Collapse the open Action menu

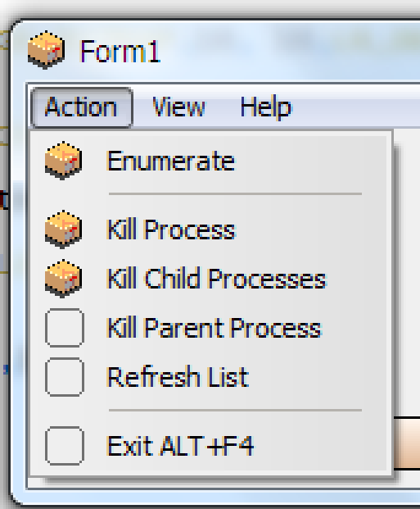click(82, 107)
